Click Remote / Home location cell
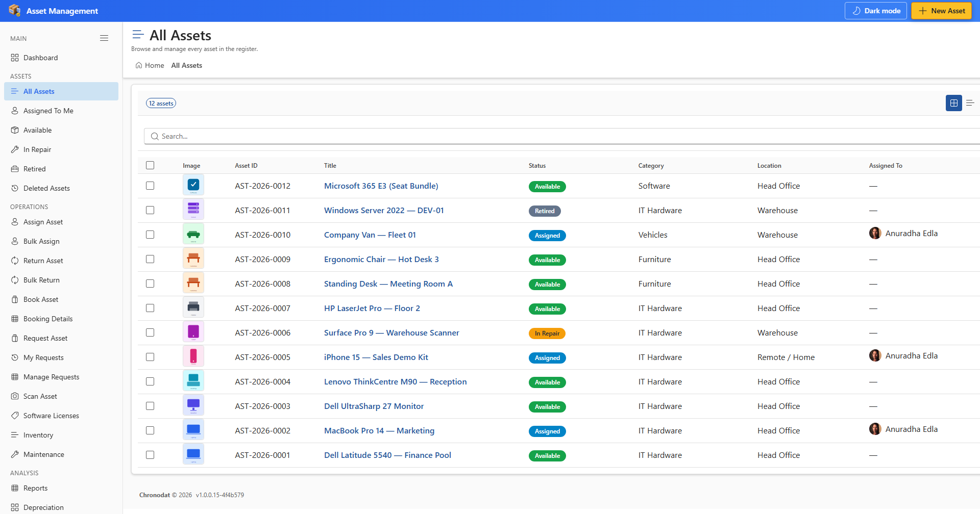The image size is (980, 514). click(x=786, y=357)
